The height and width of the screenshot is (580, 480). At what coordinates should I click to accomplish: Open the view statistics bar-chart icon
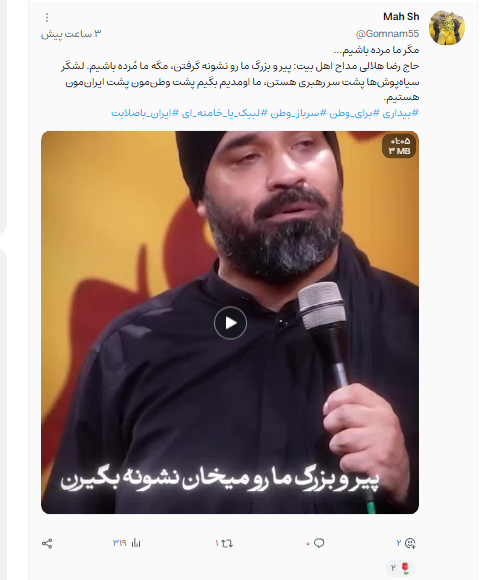[x=136, y=543]
